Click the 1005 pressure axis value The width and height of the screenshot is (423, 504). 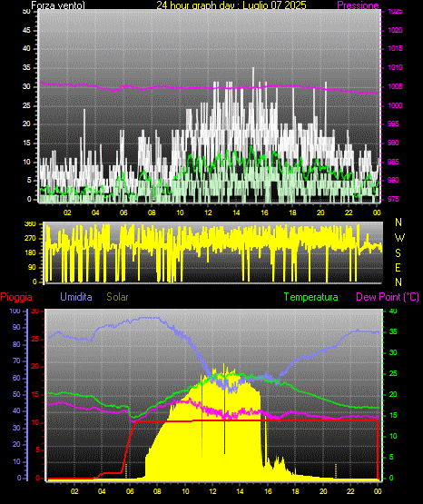pos(395,86)
